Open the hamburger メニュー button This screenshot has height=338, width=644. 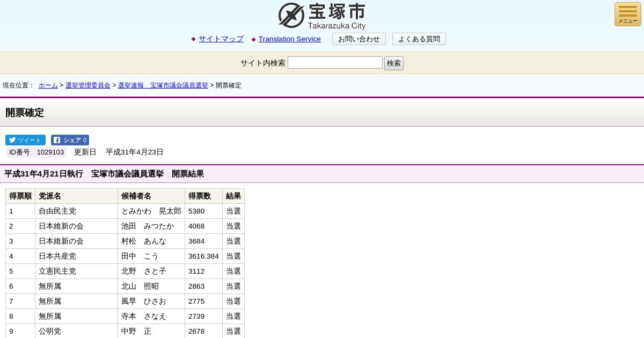627,14
